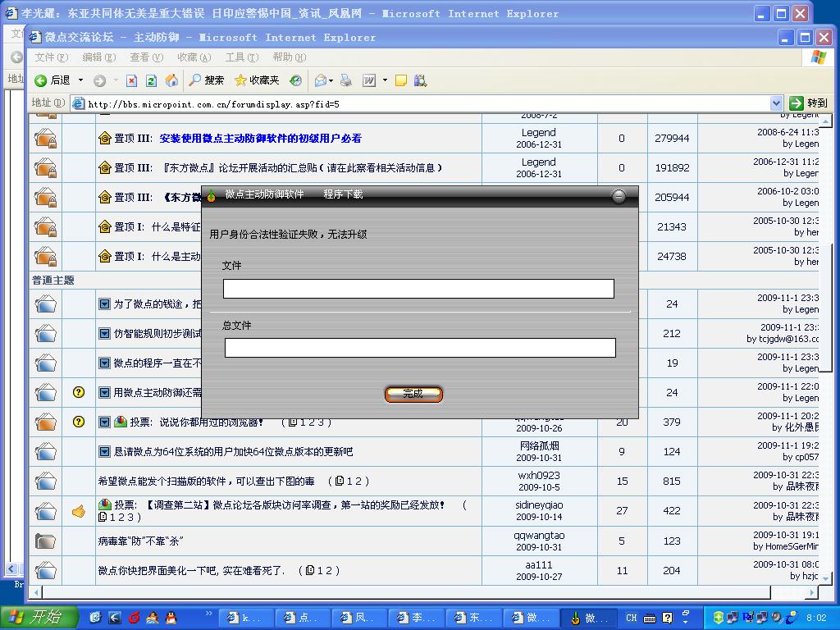Screen dimensions: 840x630
Task: Click expand box before 微点的程序一直在 thread
Action: pyautogui.click(x=104, y=363)
